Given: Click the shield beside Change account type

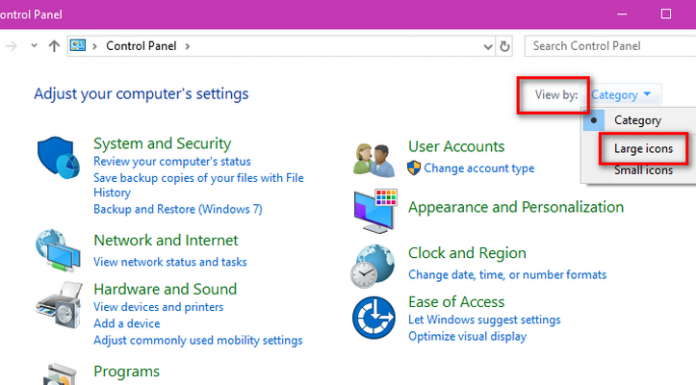Looking at the screenshot, I should coord(414,168).
